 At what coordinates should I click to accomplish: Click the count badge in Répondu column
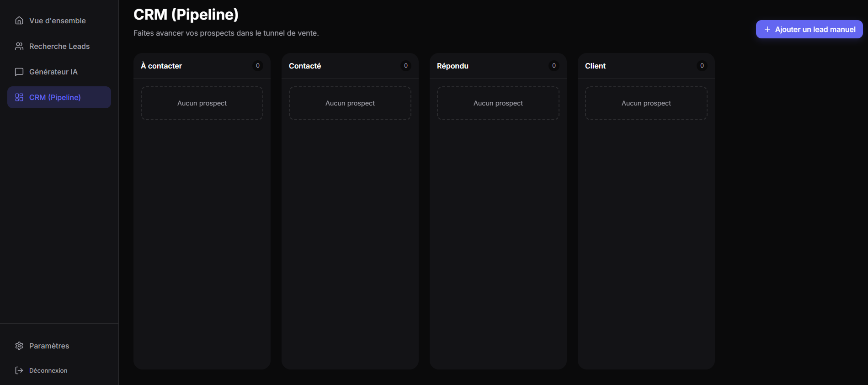554,66
